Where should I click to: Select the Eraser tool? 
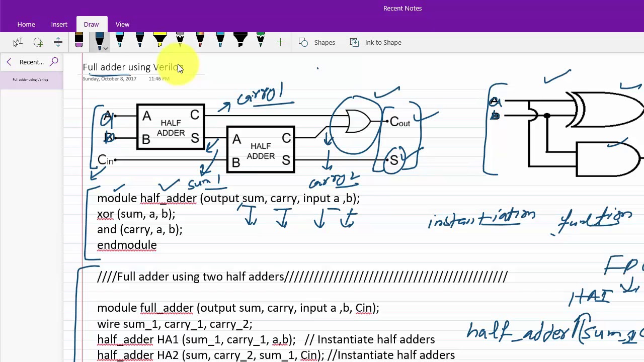tap(79, 41)
